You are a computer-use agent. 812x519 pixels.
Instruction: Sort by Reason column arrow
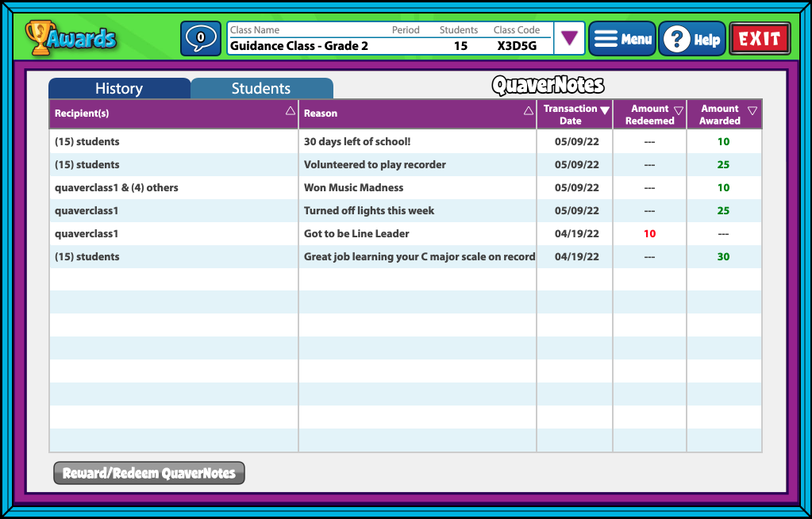(528, 111)
